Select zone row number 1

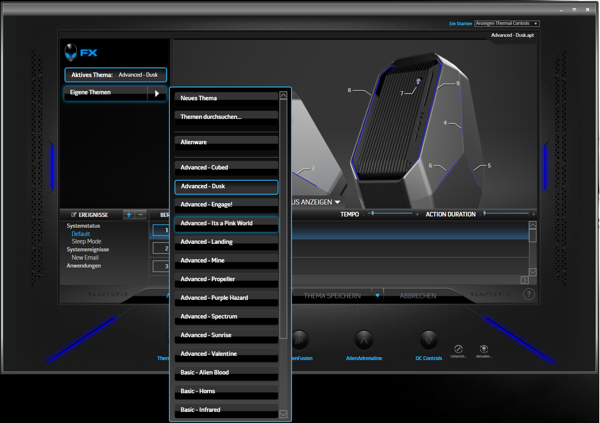[x=161, y=230]
